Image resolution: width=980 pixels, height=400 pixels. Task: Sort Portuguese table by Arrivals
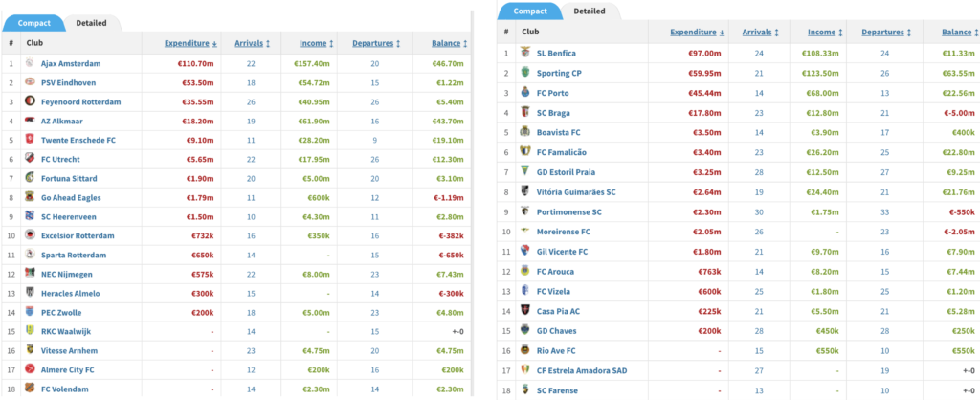click(761, 32)
